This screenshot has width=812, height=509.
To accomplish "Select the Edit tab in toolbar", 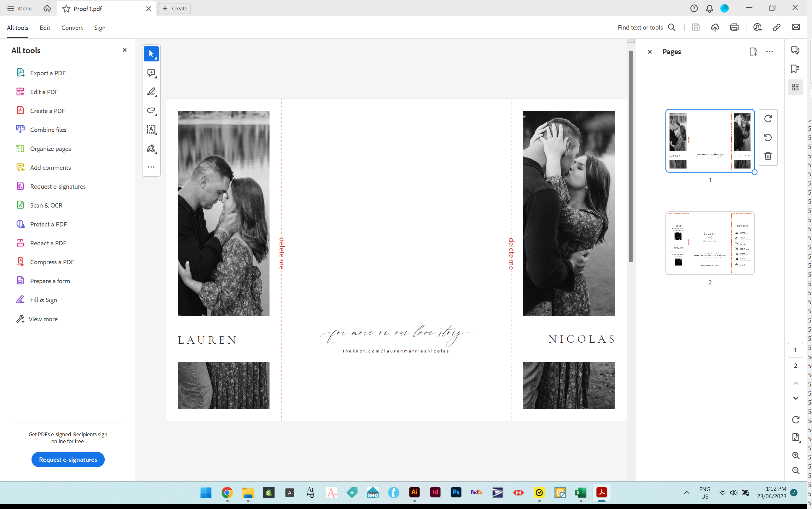I will click(x=45, y=28).
